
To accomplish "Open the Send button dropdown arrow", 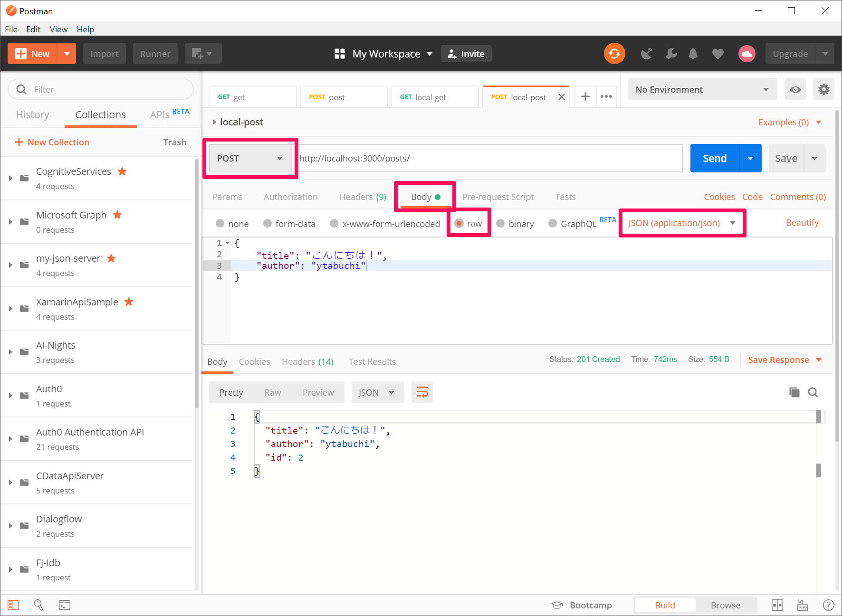I will [x=750, y=158].
